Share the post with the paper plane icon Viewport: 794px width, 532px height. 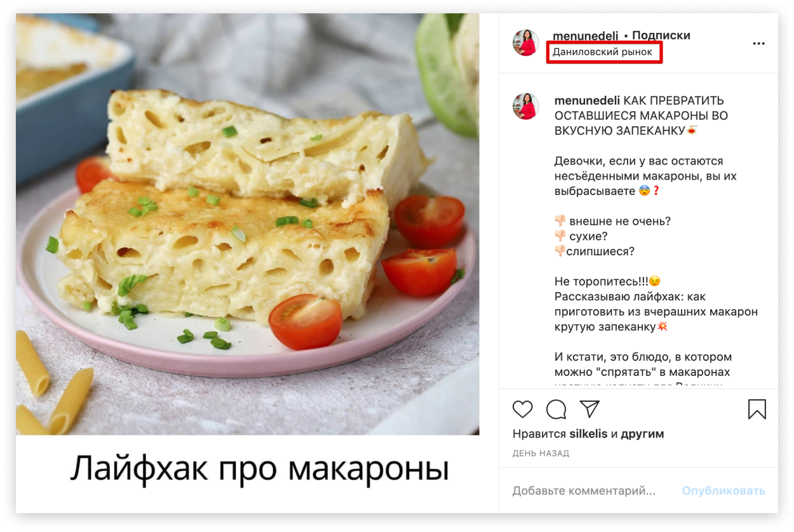pyautogui.click(x=589, y=409)
